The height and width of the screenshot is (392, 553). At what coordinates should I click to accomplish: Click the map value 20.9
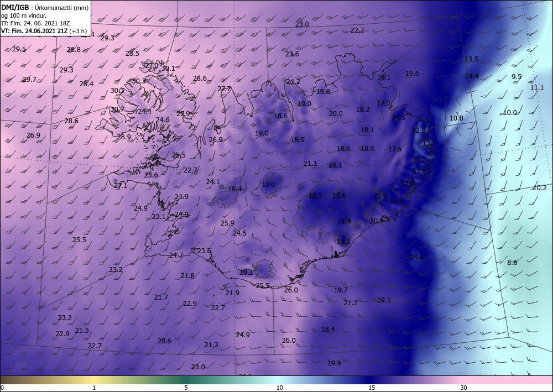pyautogui.click(x=377, y=221)
